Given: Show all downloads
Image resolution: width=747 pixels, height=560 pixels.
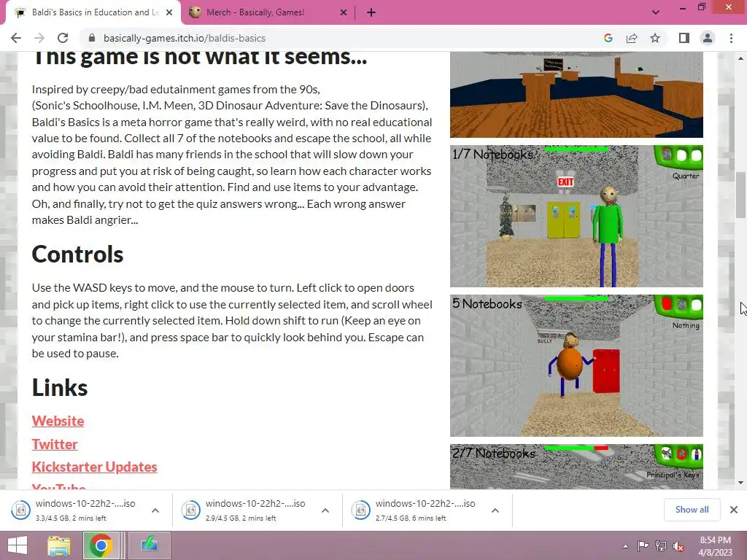Looking at the screenshot, I should point(692,510).
